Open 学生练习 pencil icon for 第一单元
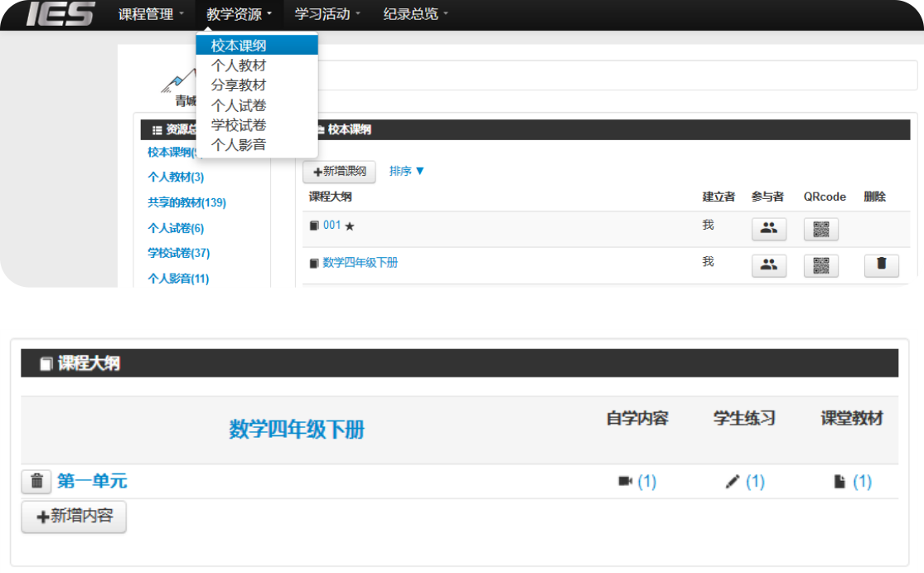 pyautogui.click(x=733, y=482)
